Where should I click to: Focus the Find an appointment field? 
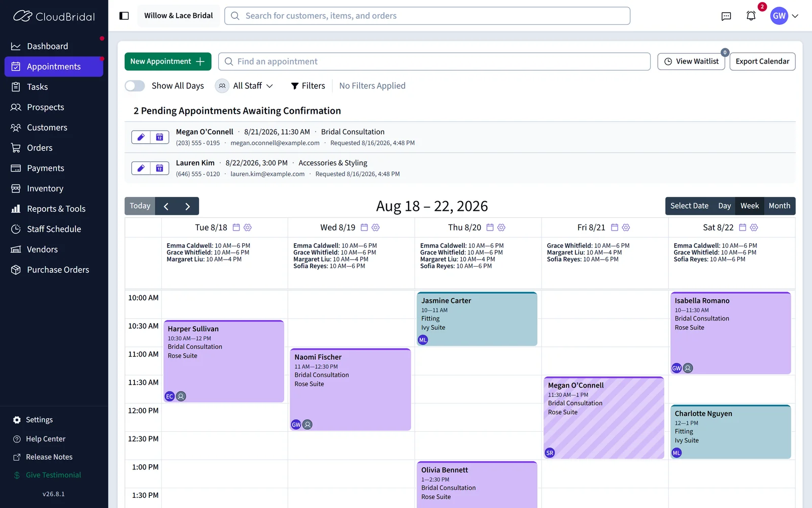pos(434,61)
